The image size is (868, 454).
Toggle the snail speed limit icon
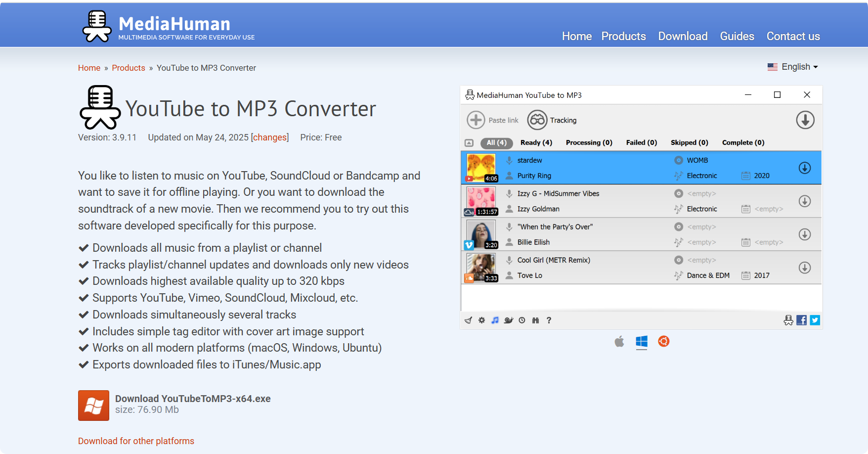[508, 320]
